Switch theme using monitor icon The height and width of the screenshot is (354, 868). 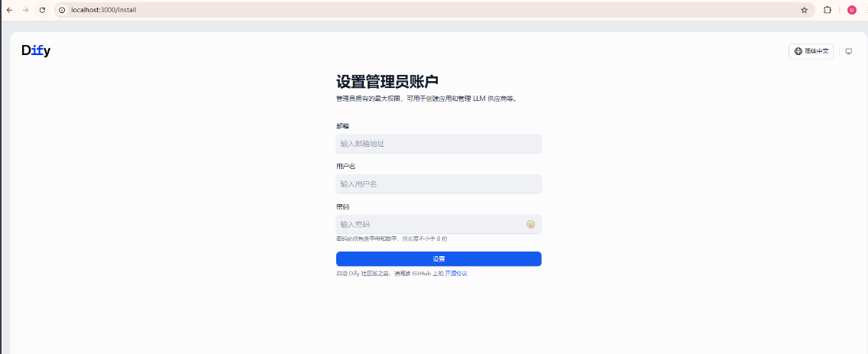coord(849,51)
